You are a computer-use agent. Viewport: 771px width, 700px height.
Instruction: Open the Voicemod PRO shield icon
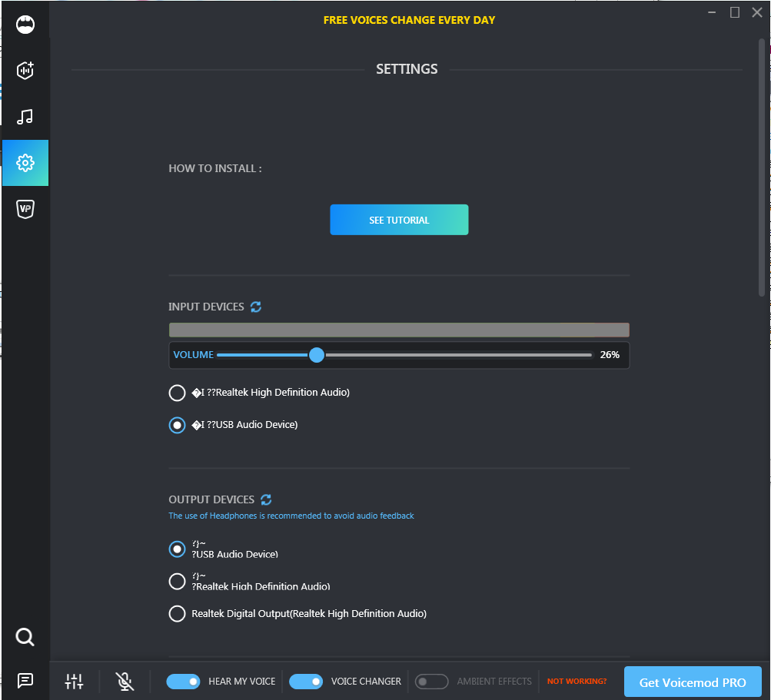(x=25, y=209)
